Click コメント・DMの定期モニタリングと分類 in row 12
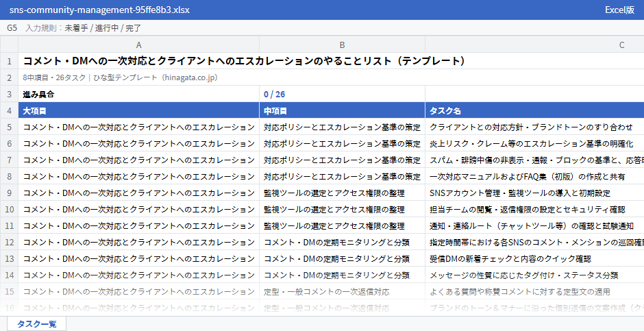The height and width of the screenshot is (331, 644). coord(342,242)
